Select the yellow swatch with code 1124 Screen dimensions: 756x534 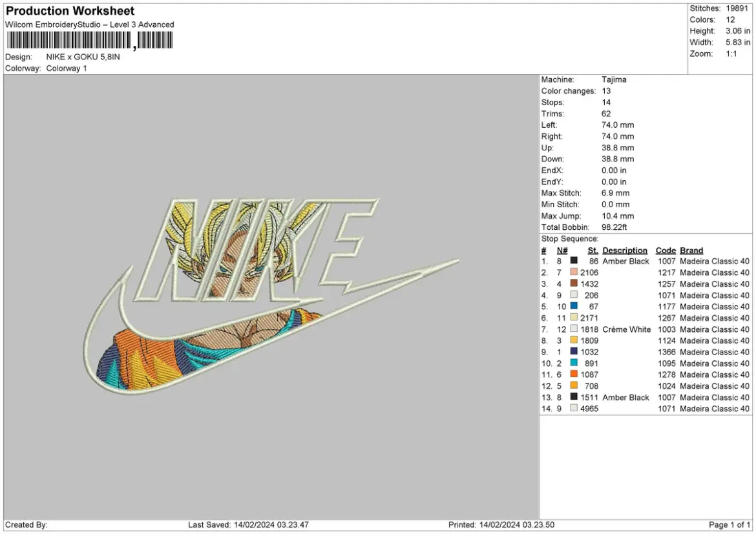tap(574, 340)
